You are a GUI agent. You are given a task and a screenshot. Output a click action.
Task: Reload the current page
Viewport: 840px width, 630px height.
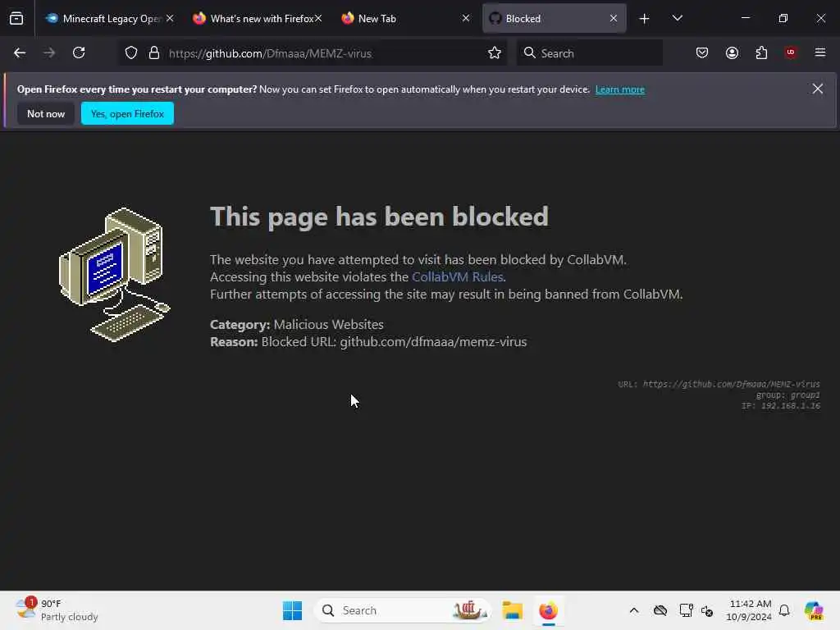point(79,53)
